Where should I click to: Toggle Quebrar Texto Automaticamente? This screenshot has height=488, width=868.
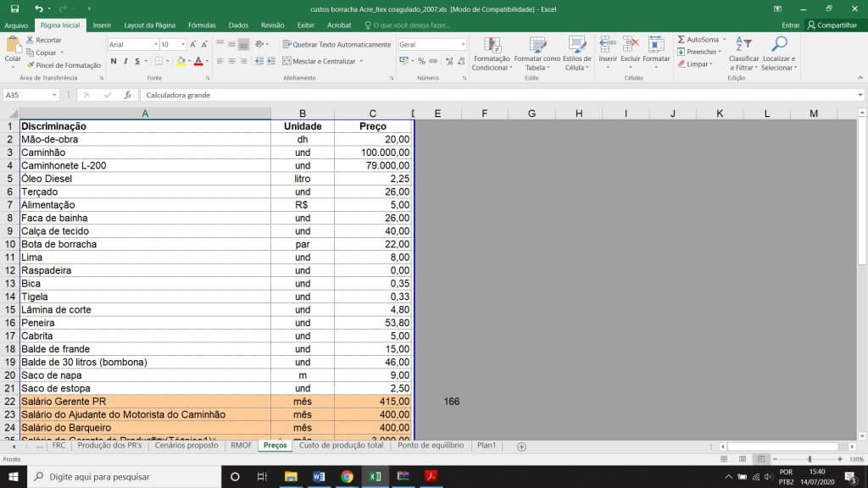pyautogui.click(x=337, y=44)
